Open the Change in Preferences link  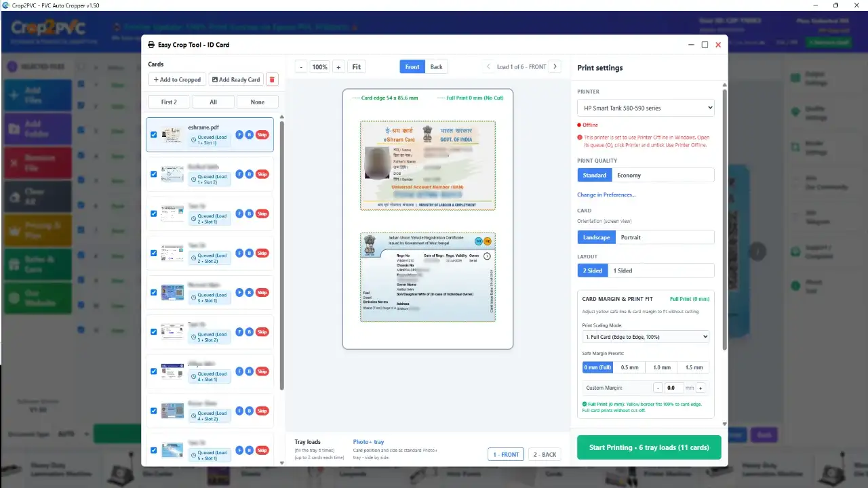[606, 195]
